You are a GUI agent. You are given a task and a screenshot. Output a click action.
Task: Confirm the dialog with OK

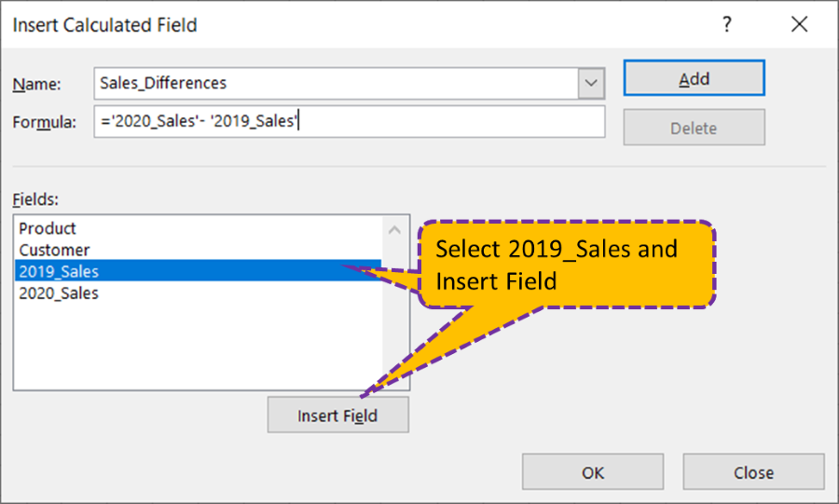593,472
